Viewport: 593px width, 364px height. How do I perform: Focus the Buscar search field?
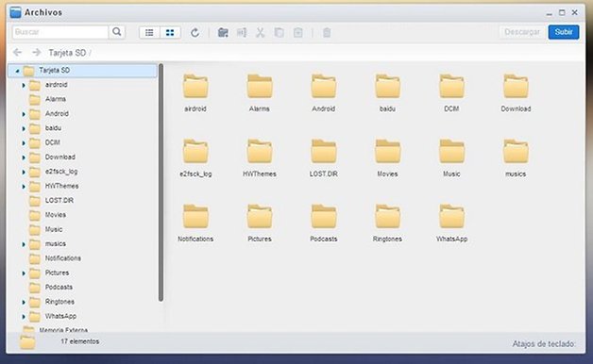60,32
